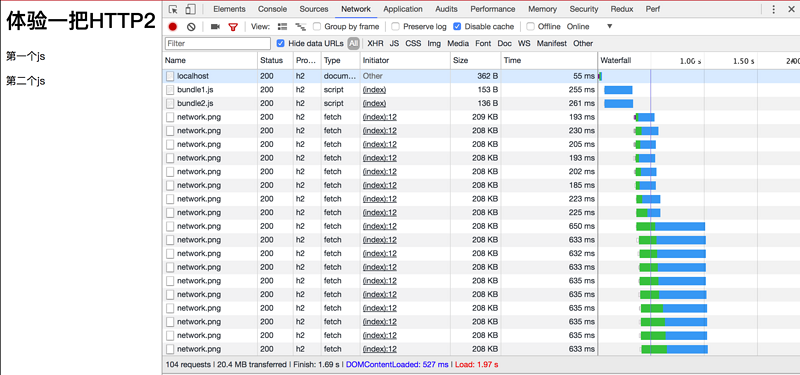This screenshot has height=375, width=800.
Task: Open (index):12 link of the 209 KB request
Action: click(x=380, y=117)
